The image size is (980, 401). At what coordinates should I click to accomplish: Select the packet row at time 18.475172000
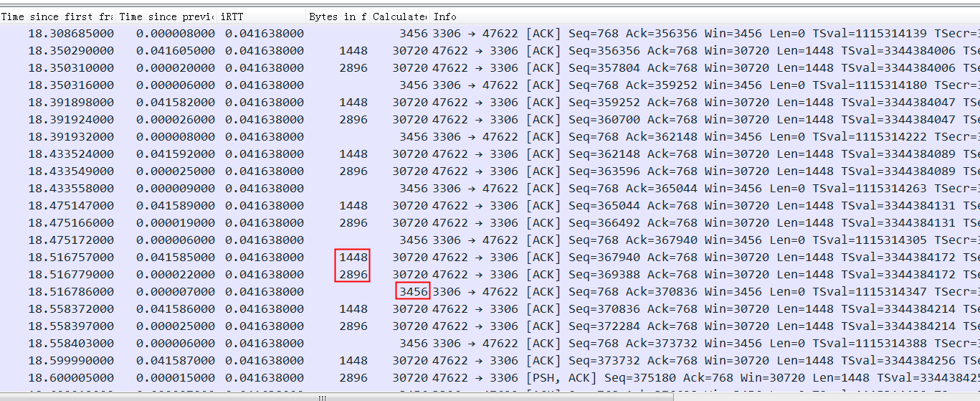490,240
